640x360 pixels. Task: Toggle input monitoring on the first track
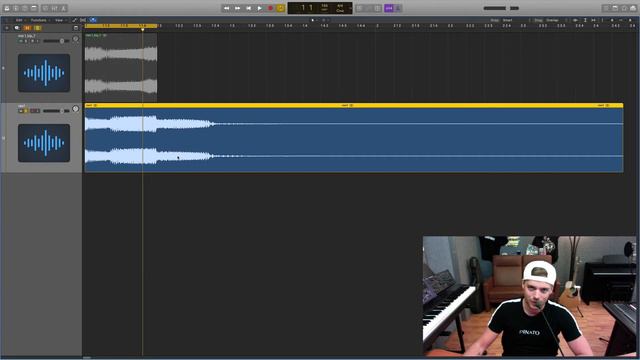38,41
